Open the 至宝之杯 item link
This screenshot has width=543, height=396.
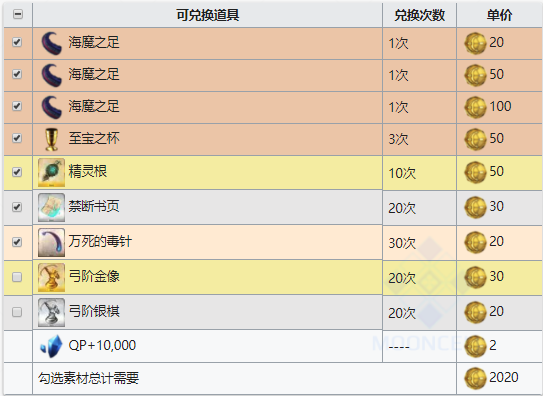[x=94, y=138]
